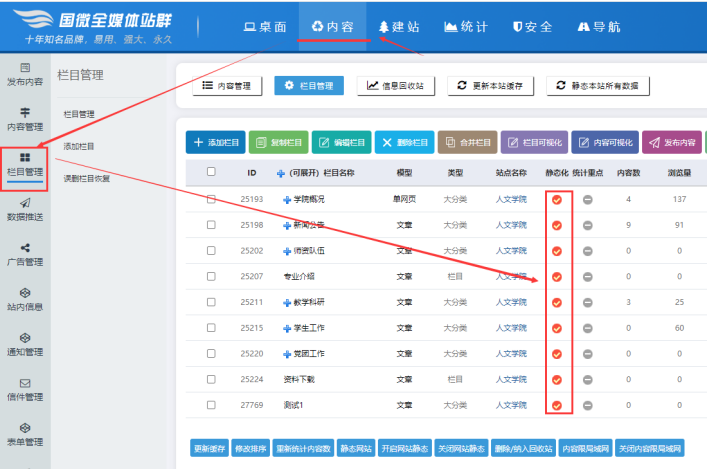
Task: Open 发布内容 in the left sidebar
Action: 25,72
